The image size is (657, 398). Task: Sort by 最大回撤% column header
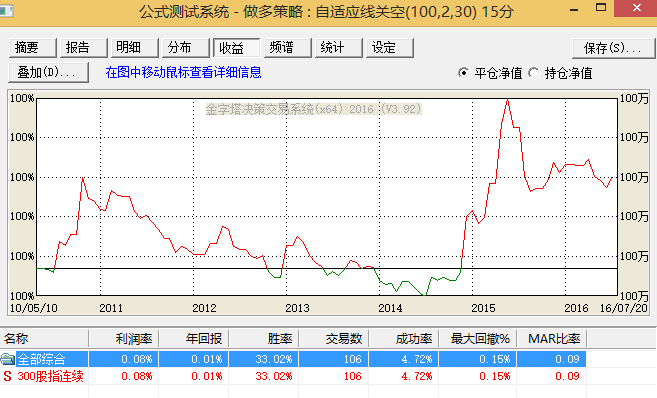(x=478, y=339)
